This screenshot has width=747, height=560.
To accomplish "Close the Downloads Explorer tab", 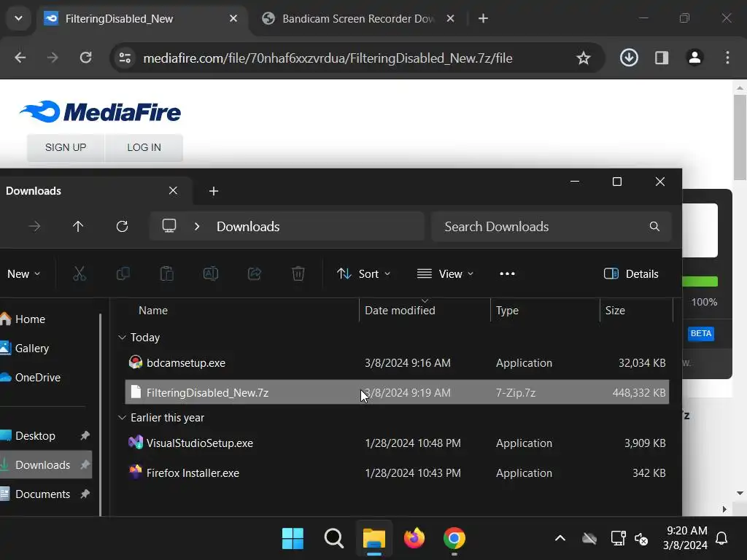I will (173, 190).
